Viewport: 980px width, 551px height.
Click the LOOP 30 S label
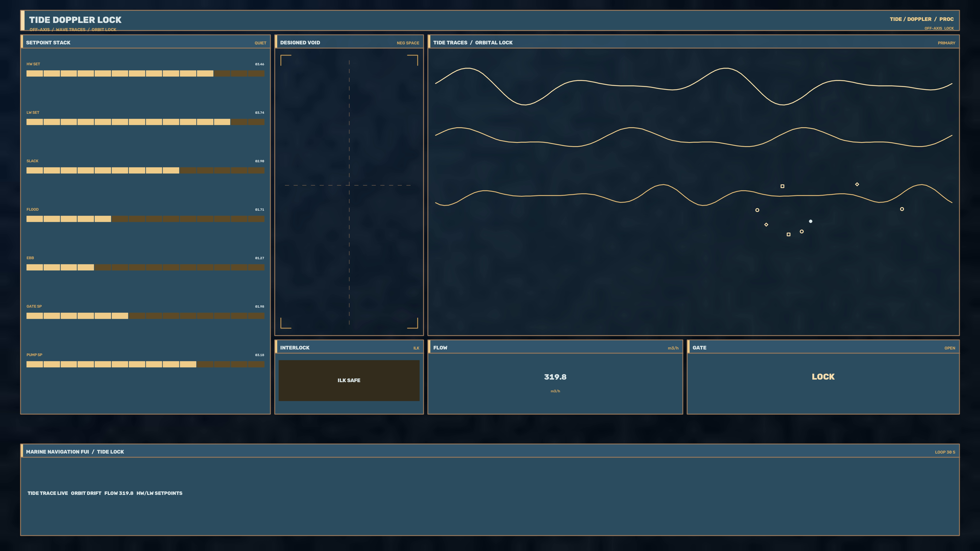point(945,452)
